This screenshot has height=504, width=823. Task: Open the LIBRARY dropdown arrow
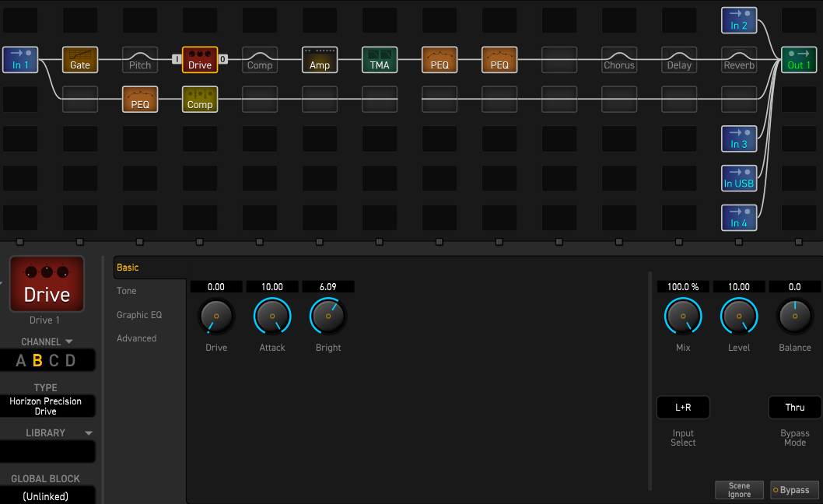point(89,433)
